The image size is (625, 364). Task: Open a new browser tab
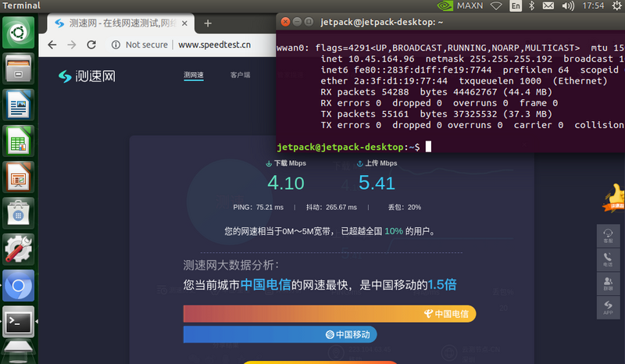point(208,23)
